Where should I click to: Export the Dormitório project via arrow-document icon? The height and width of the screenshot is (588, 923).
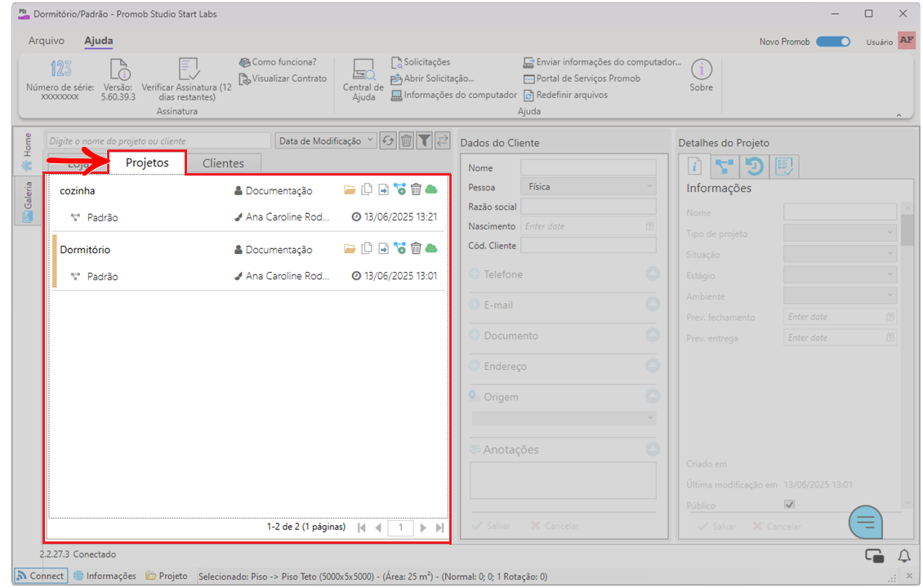383,248
